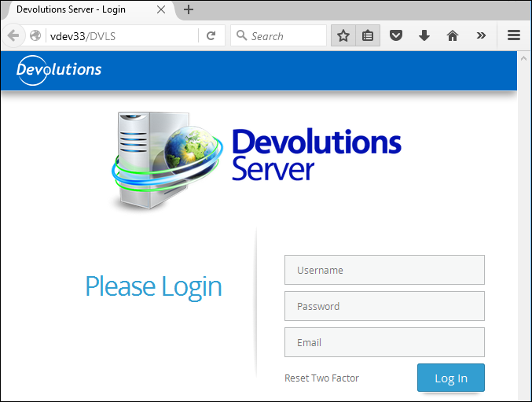
Task: Click into the Password field
Action: click(384, 306)
